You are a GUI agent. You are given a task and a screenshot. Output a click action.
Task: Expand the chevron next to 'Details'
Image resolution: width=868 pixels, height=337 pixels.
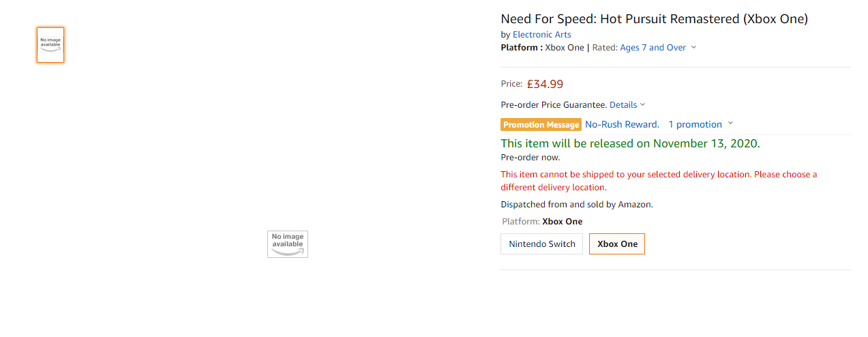click(x=642, y=105)
